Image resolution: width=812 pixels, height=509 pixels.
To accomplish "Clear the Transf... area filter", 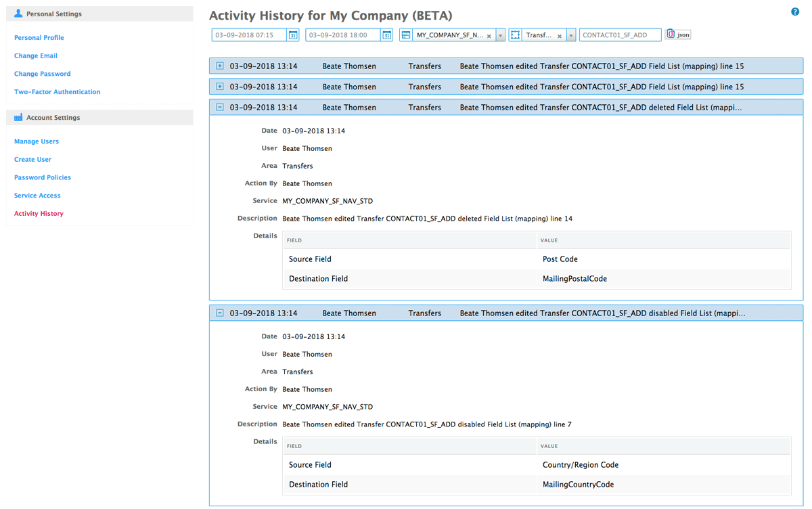I will tap(560, 36).
